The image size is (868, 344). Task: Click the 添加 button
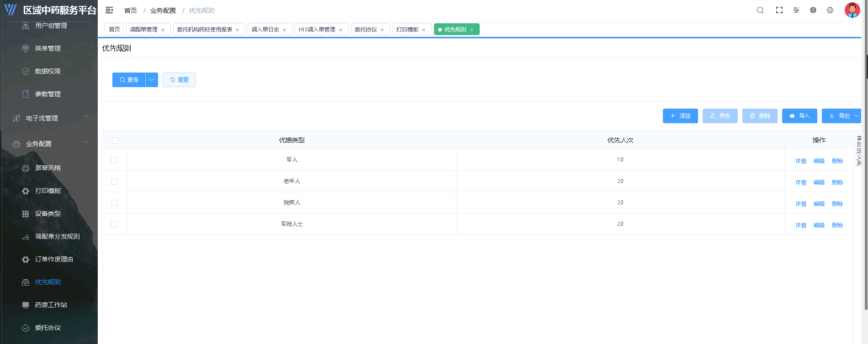pos(680,116)
